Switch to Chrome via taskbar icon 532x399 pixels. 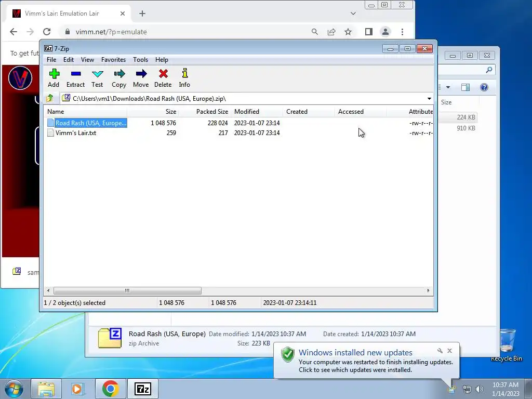click(x=110, y=389)
